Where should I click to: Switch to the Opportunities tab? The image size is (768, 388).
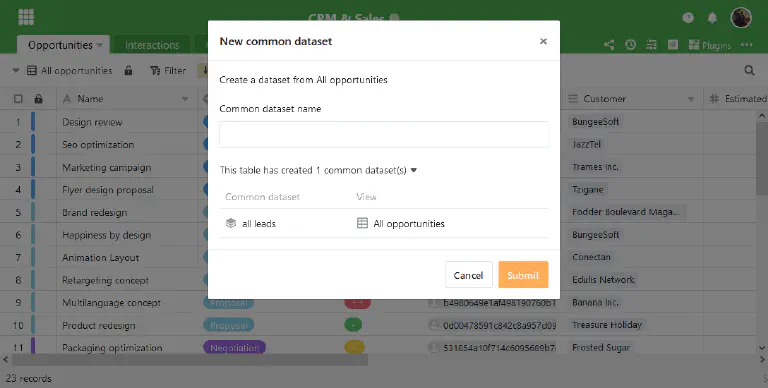[60, 45]
